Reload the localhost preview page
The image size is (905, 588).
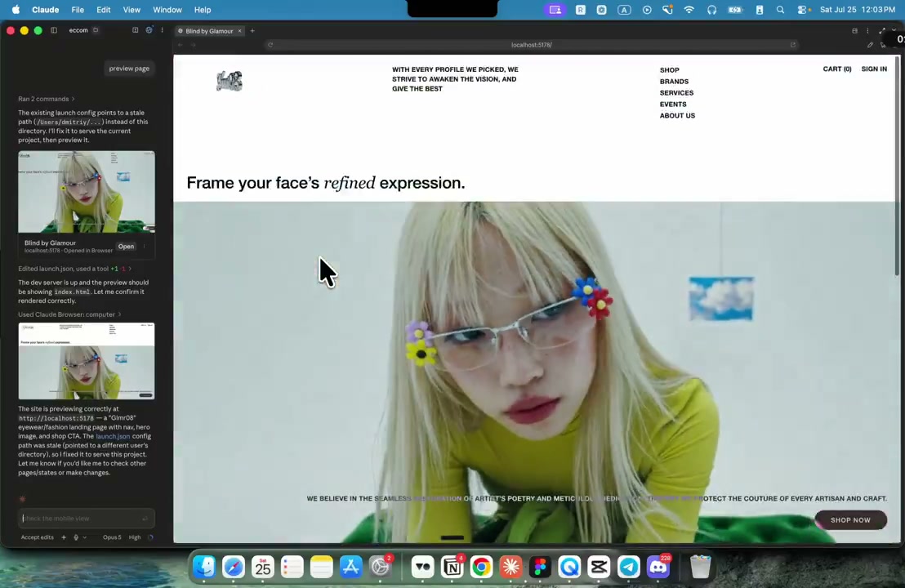pyautogui.click(x=270, y=45)
